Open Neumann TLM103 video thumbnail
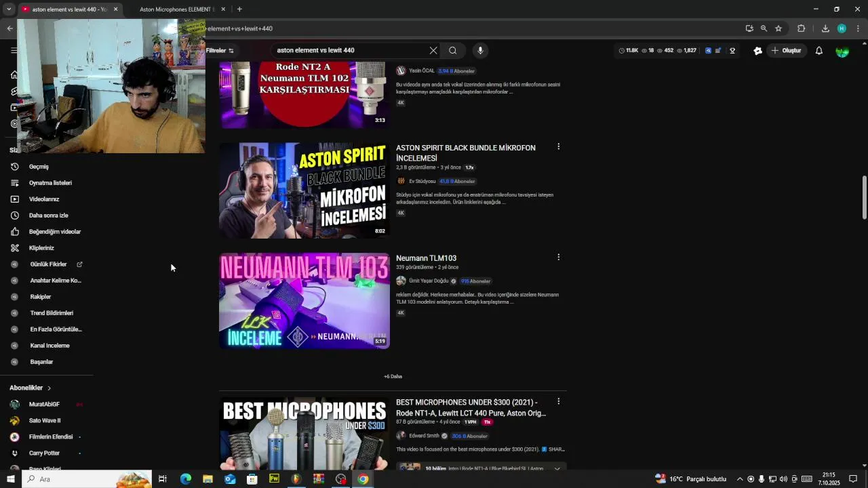 [304, 301]
